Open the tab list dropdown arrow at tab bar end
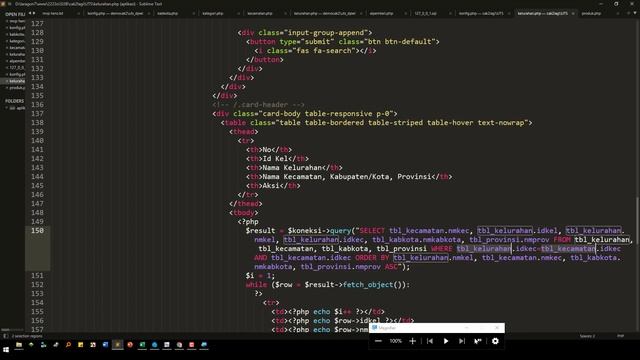This screenshot has width=640, height=360. tap(635, 13)
